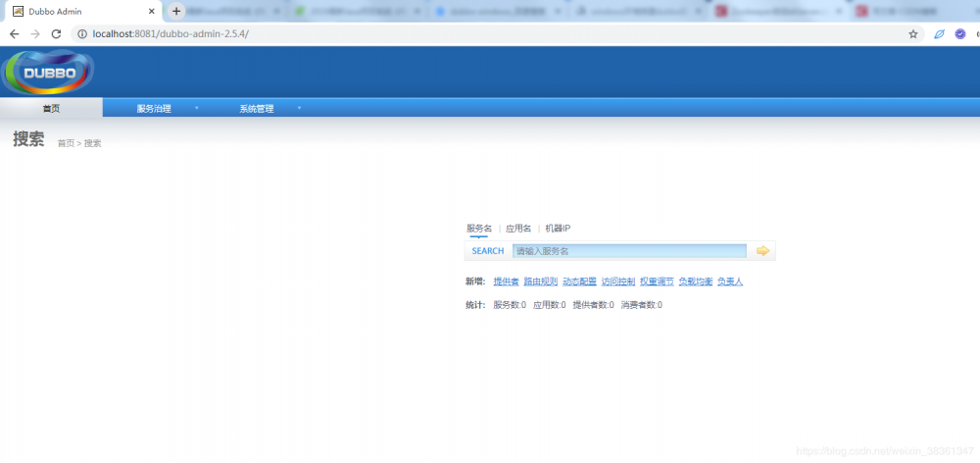Click the blue feather extension icon
The image size is (980, 463).
point(940,34)
